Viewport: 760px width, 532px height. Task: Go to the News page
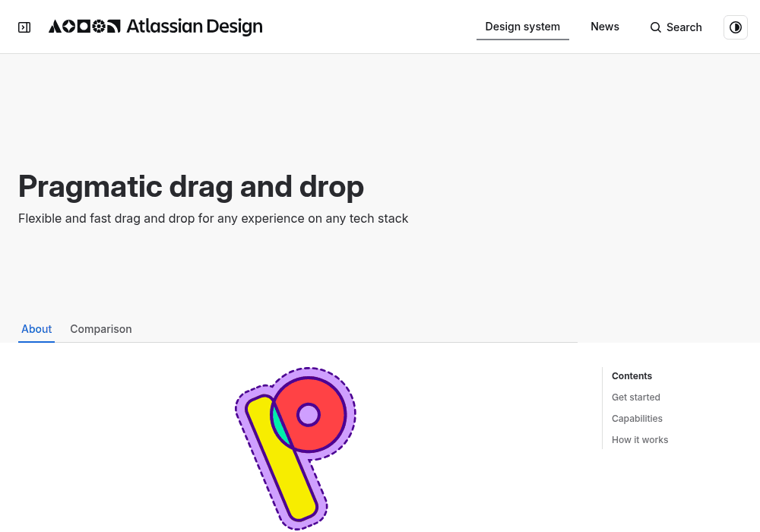click(604, 27)
